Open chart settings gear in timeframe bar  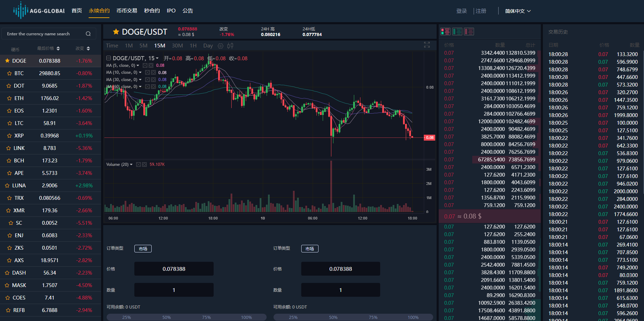(x=221, y=46)
